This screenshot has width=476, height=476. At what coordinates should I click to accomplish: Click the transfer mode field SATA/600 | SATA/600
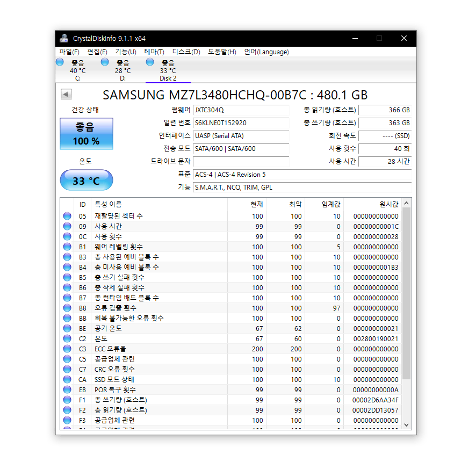coord(241,149)
